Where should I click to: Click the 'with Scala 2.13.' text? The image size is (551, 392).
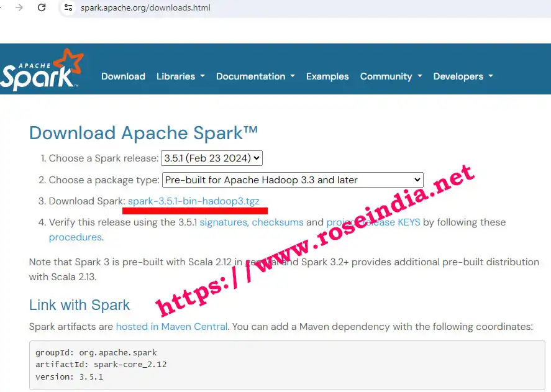(x=63, y=277)
